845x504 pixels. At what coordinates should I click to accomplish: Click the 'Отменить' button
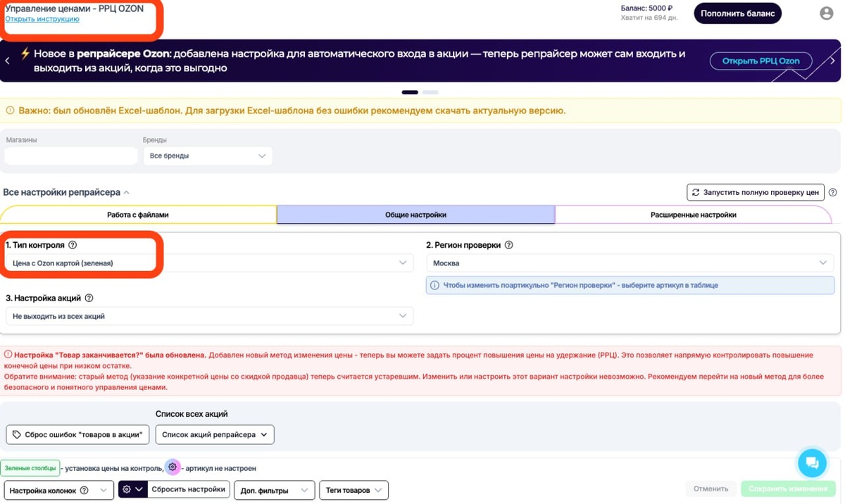711,489
